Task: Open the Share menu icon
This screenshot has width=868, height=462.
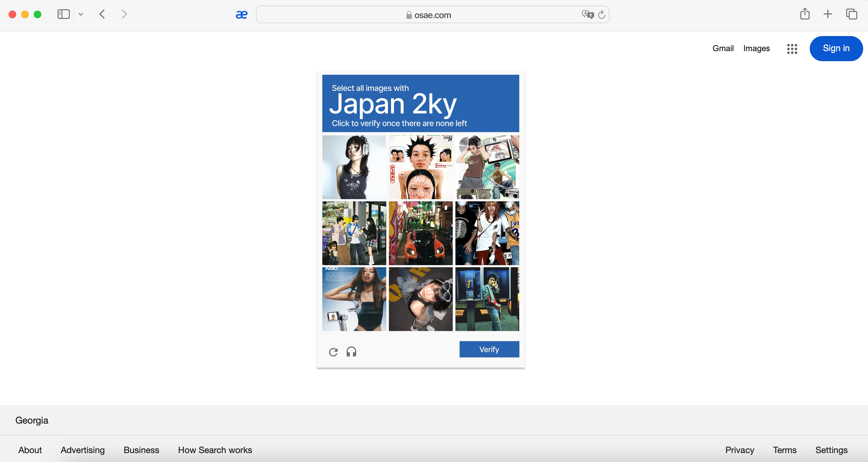Action: click(x=805, y=14)
